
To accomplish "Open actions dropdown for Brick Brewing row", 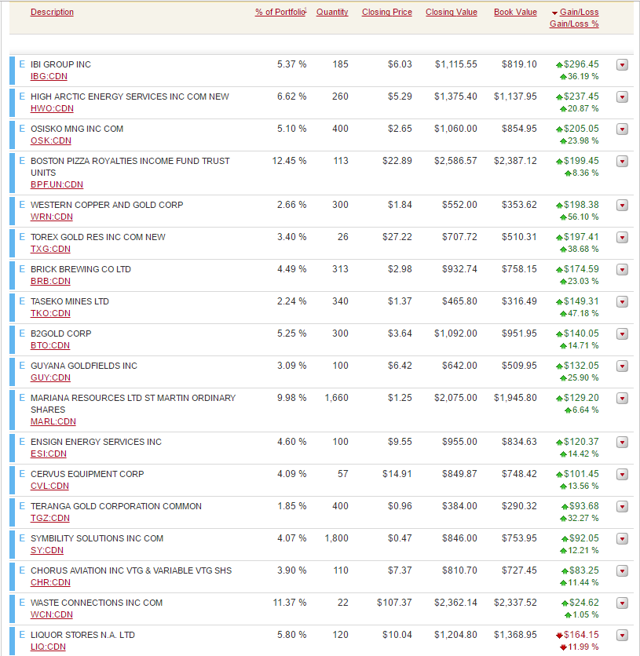I will [622, 270].
